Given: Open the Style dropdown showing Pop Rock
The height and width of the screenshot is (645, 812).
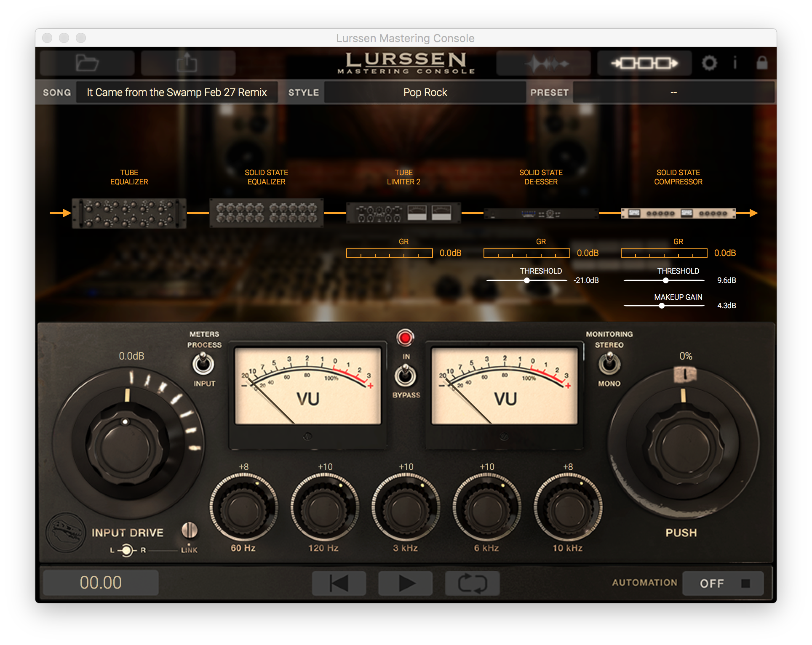Looking at the screenshot, I should click(x=425, y=92).
